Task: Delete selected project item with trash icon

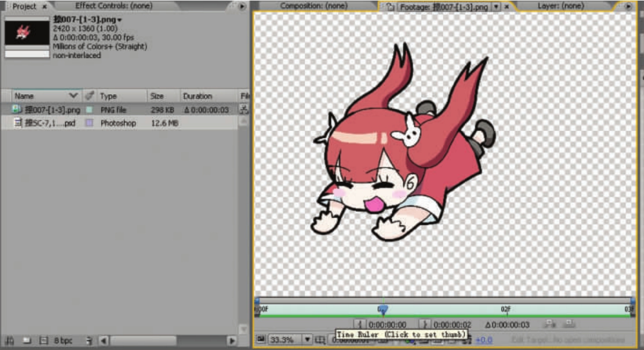Action: [x=88, y=341]
